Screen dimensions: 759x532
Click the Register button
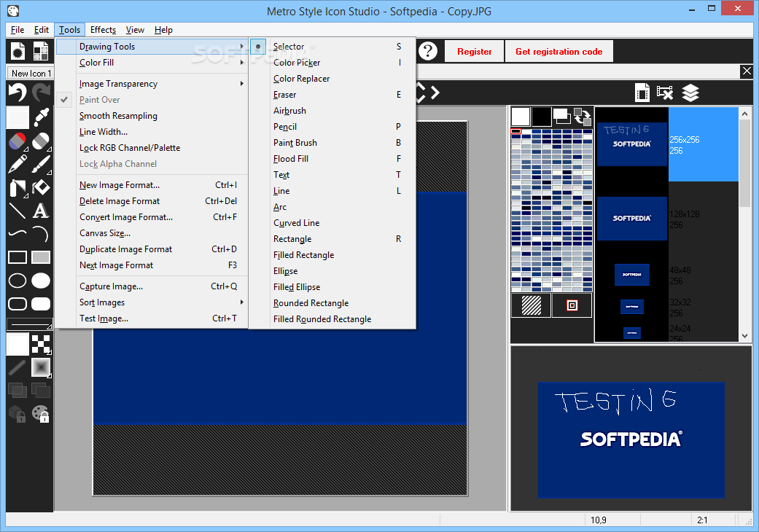tap(474, 51)
